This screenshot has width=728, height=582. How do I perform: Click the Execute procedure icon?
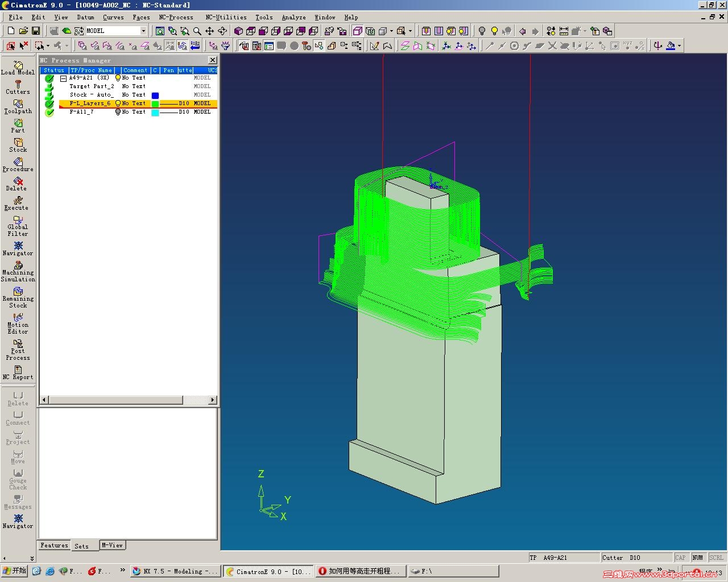tap(18, 203)
